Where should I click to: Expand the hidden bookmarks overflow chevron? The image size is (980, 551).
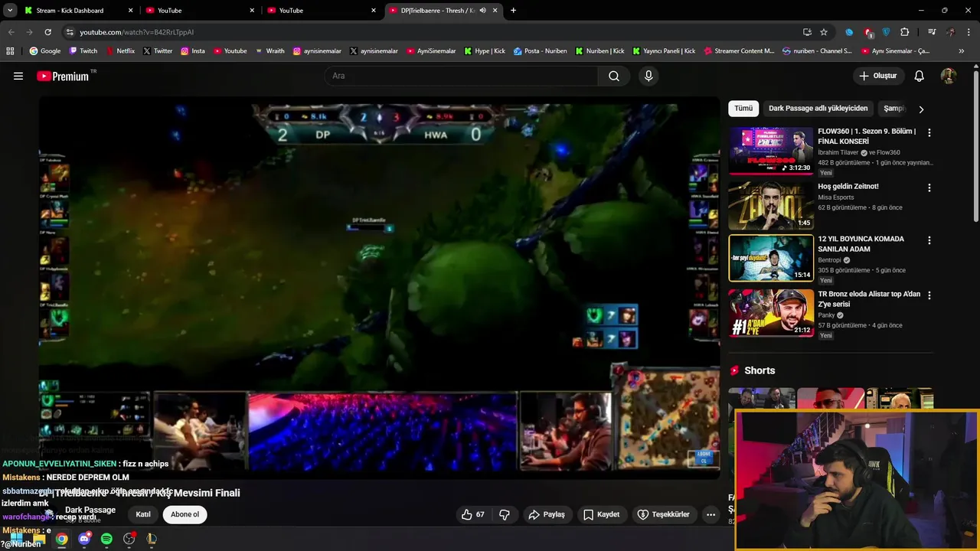pos(962,51)
